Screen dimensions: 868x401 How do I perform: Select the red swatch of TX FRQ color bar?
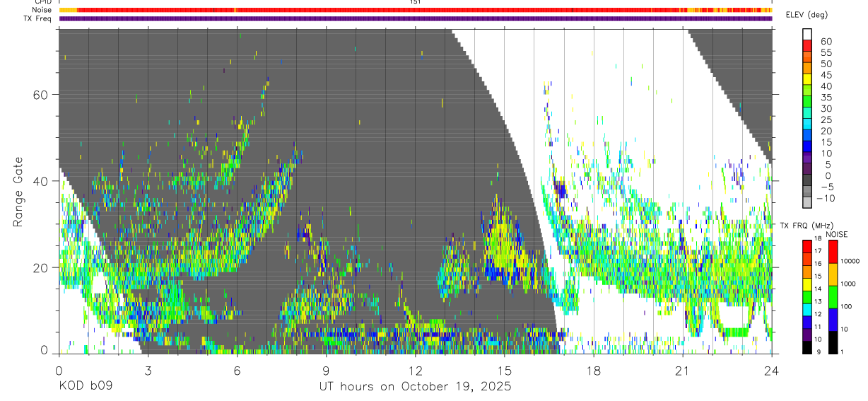coord(807,246)
